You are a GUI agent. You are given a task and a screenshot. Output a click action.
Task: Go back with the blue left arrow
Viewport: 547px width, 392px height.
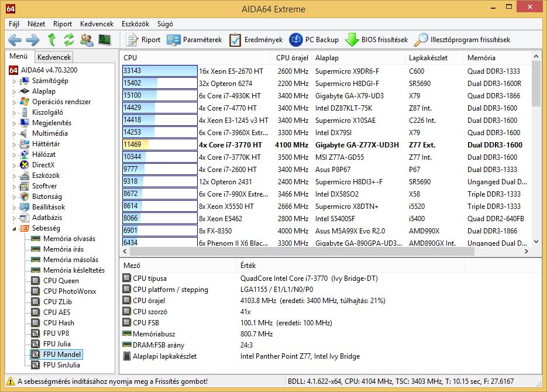14,40
